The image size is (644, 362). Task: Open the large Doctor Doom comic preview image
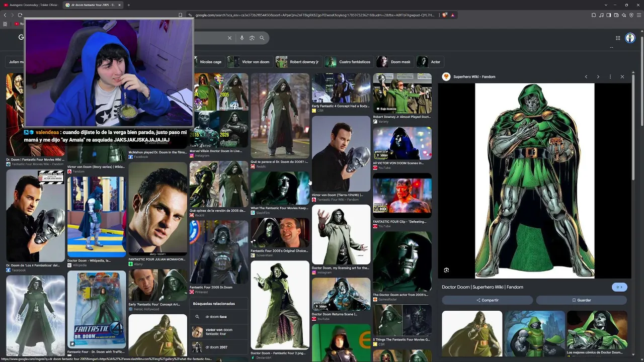[534, 180]
